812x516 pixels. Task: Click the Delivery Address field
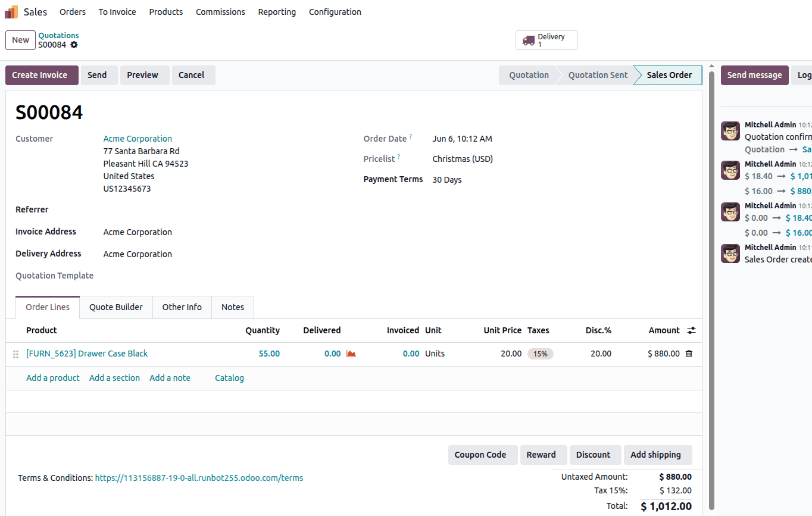pyautogui.click(x=138, y=254)
